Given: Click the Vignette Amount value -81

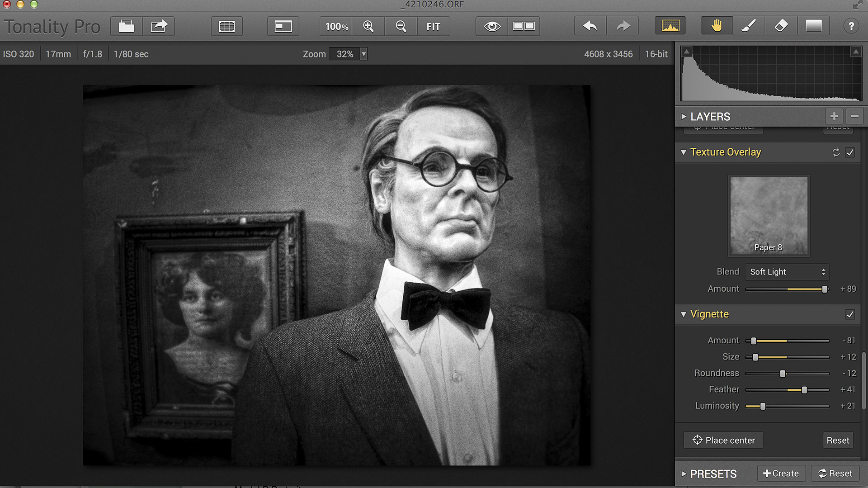Looking at the screenshot, I should (849, 341).
